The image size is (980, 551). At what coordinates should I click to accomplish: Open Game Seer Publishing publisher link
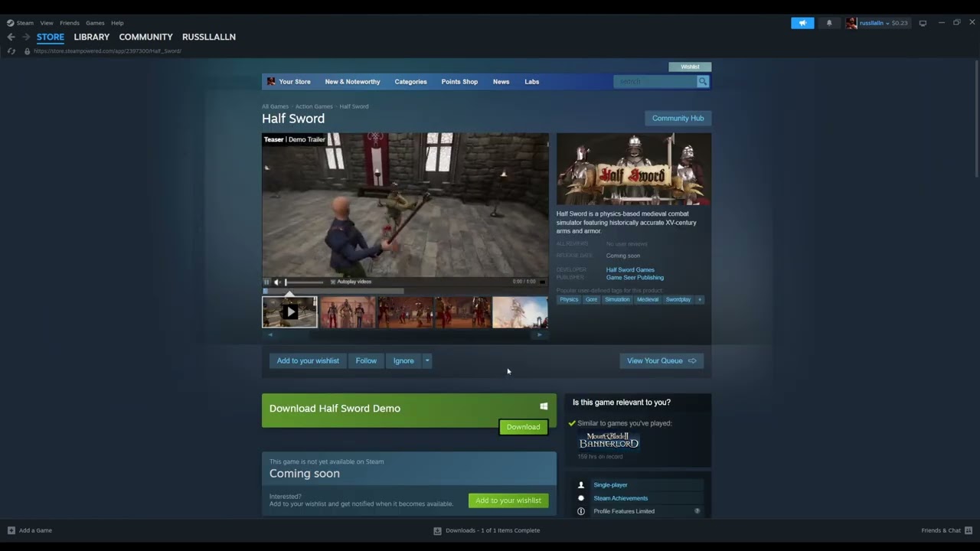pyautogui.click(x=635, y=277)
